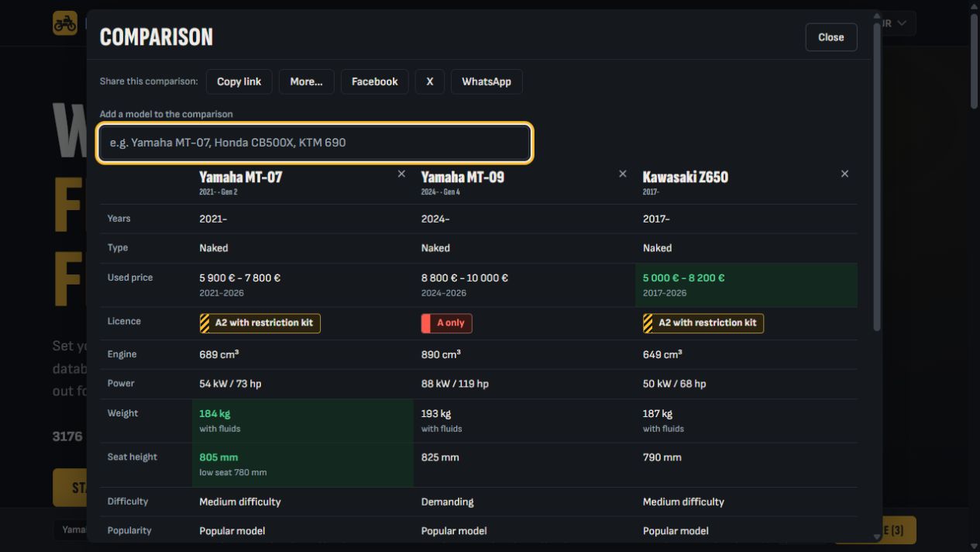Click the highlighted 184 kg weight value
This screenshot has width=980, height=552.
tap(215, 413)
